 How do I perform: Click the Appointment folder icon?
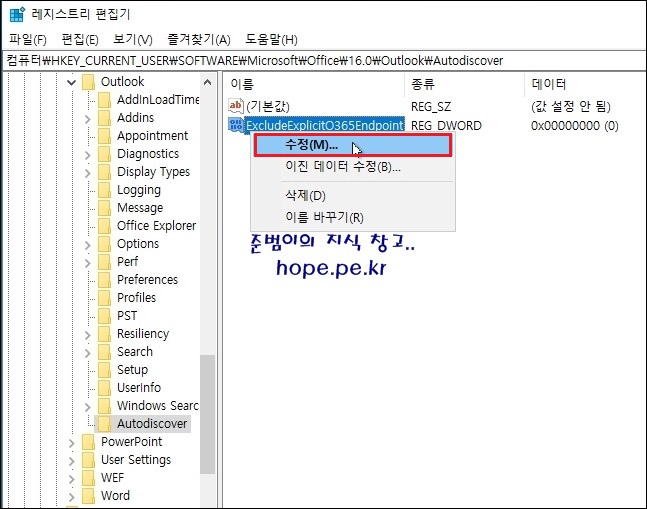(104, 136)
